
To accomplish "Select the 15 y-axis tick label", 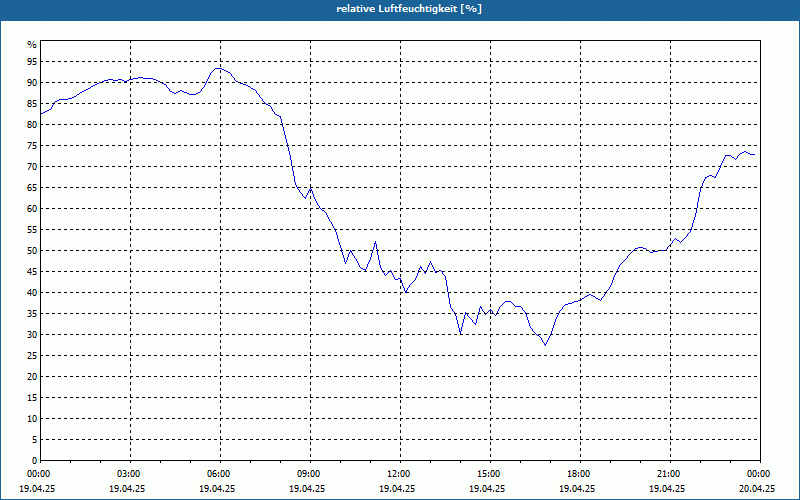I will (x=32, y=398).
